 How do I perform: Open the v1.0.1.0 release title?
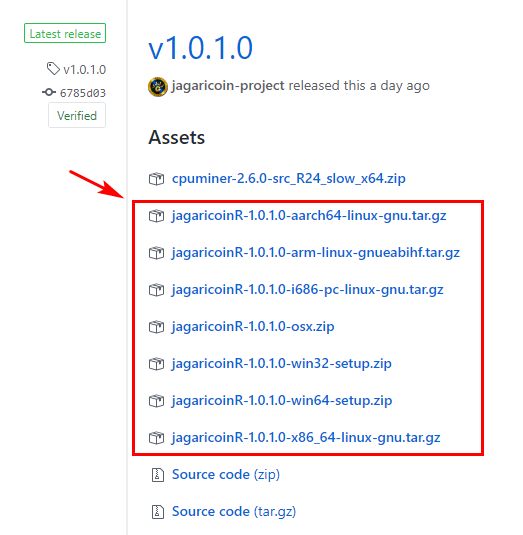point(201,48)
